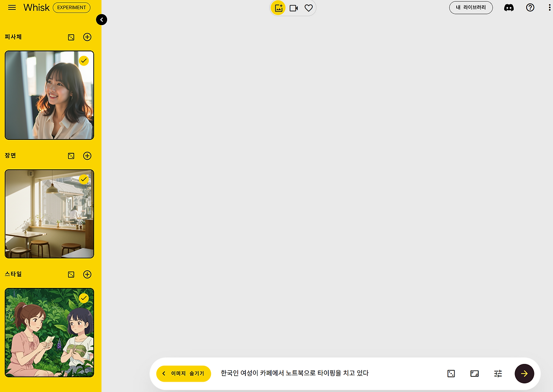Viewport: 553px width, 392px height.
Task: Add a new image to the 장면 section
Action: tap(87, 156)
